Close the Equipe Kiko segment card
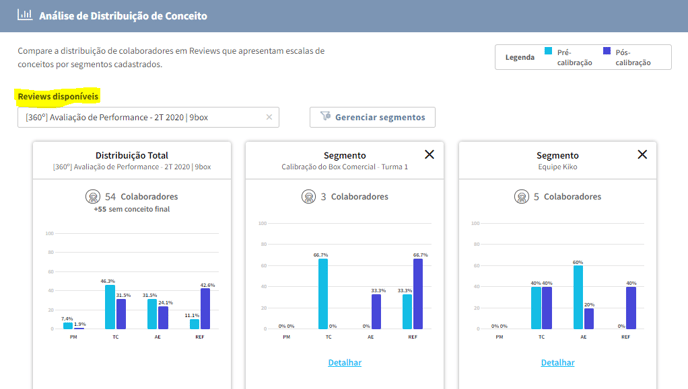 click(x=642, y=154)
